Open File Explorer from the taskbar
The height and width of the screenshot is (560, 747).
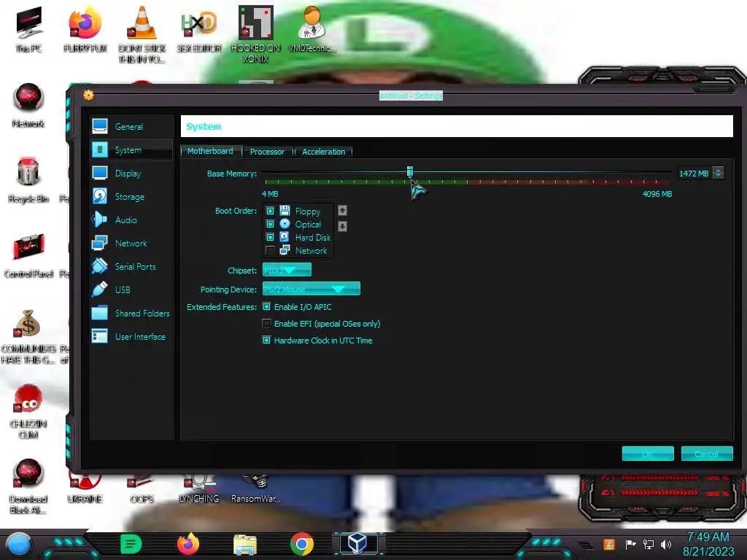tap(245, 544)
